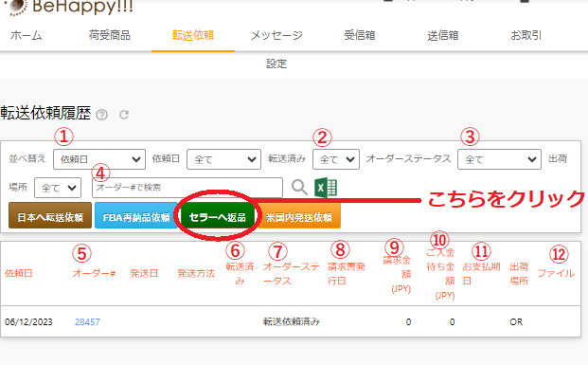The height and width of the screenshot is (365, 588).
Task: Export list with the Excel icon
Action: coord(326,188)
